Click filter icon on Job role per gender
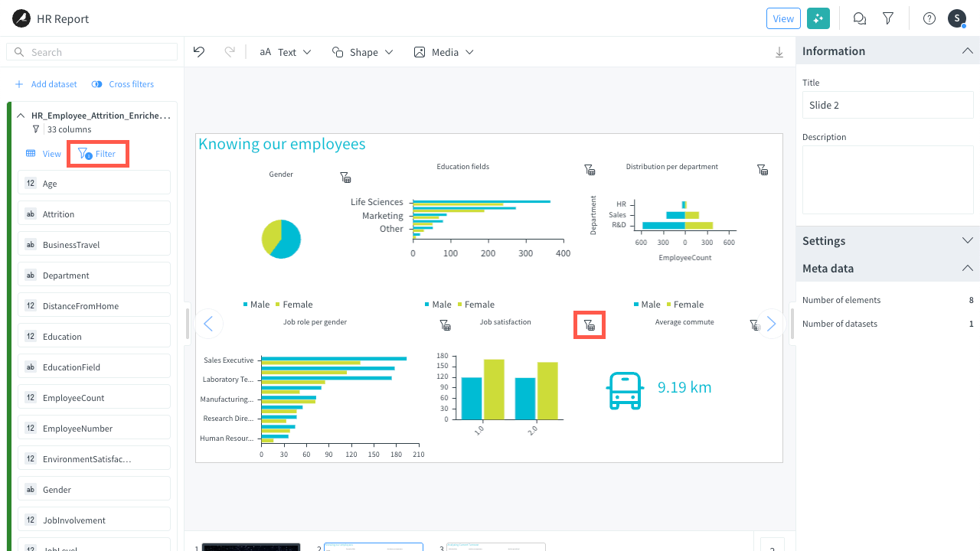The image size is (980, 551). coord(445,325)
